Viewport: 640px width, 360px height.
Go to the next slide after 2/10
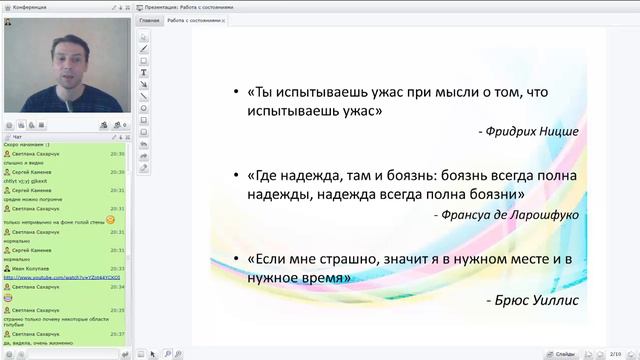click(x=631, y=354)
